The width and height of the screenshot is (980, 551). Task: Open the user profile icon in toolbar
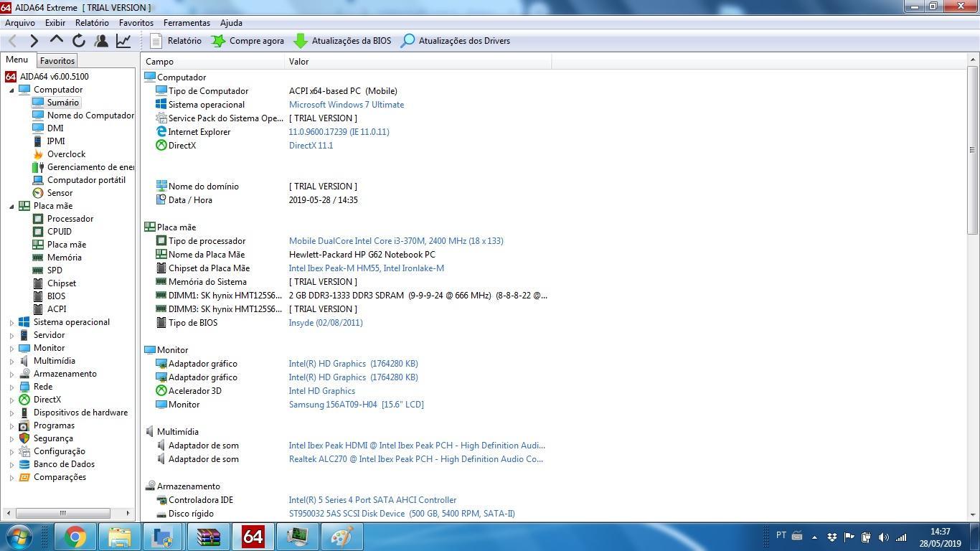point(101,41)
